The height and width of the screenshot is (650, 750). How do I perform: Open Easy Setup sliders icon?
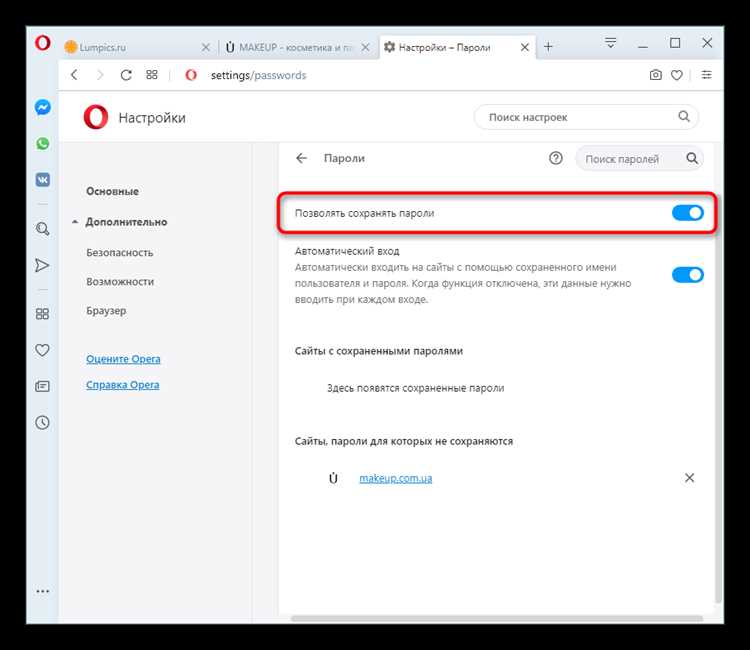tap(706, 75)
